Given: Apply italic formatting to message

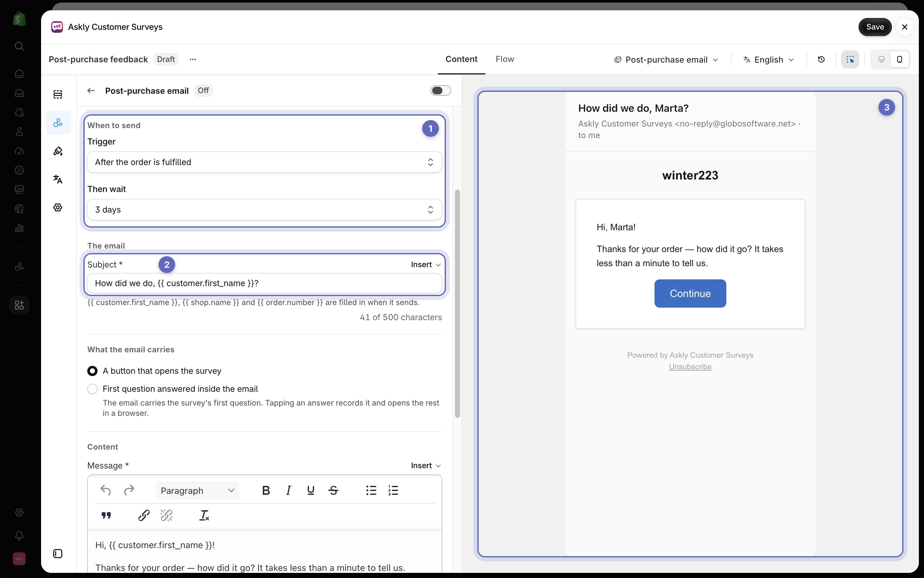Looking at the screenshot, I should click(289, 490).
